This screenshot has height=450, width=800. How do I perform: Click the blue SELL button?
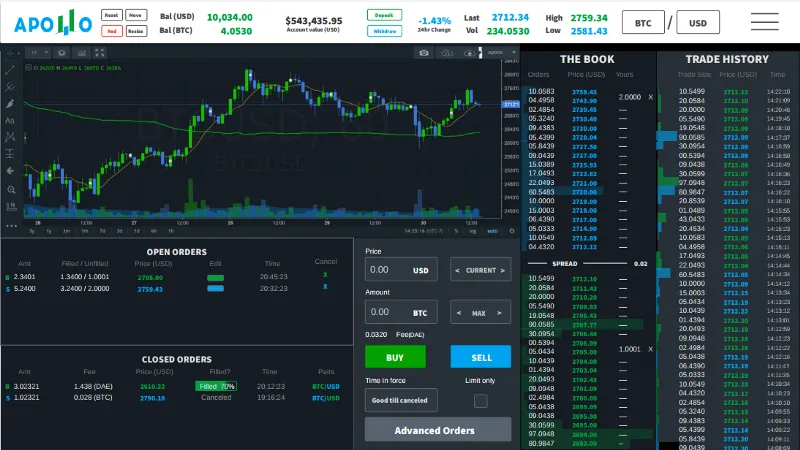tap(481, 357)
